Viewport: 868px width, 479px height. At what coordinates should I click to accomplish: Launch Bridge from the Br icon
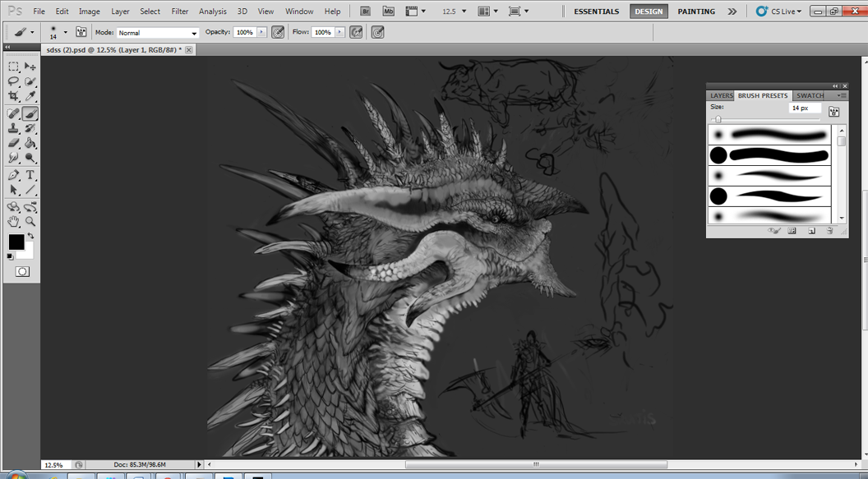[x=366, y=12]
